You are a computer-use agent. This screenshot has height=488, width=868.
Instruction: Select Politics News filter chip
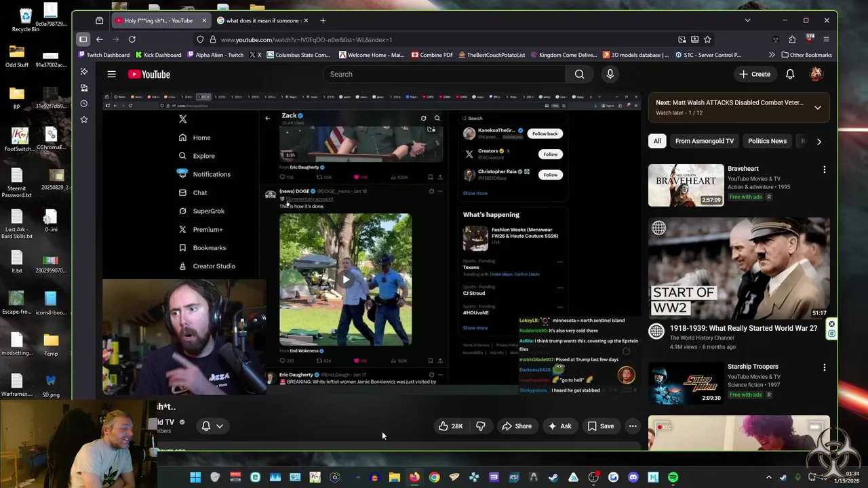coord(767,141)
